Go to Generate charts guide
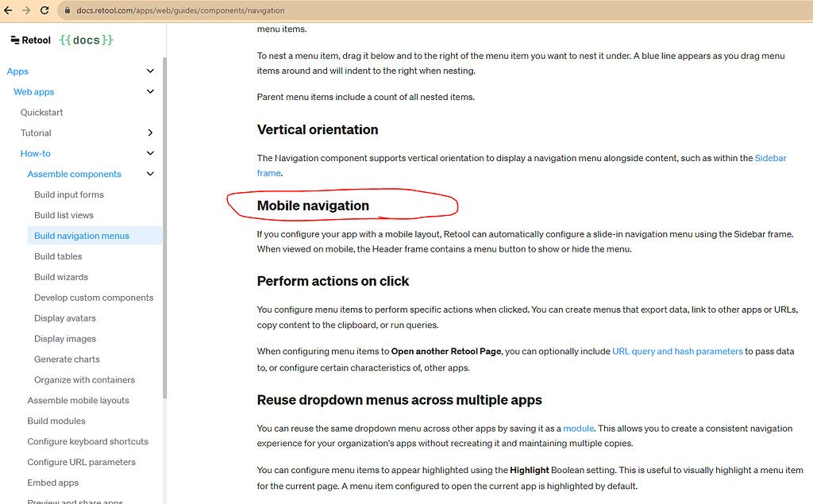813x504 pixels. click(67, 360)
